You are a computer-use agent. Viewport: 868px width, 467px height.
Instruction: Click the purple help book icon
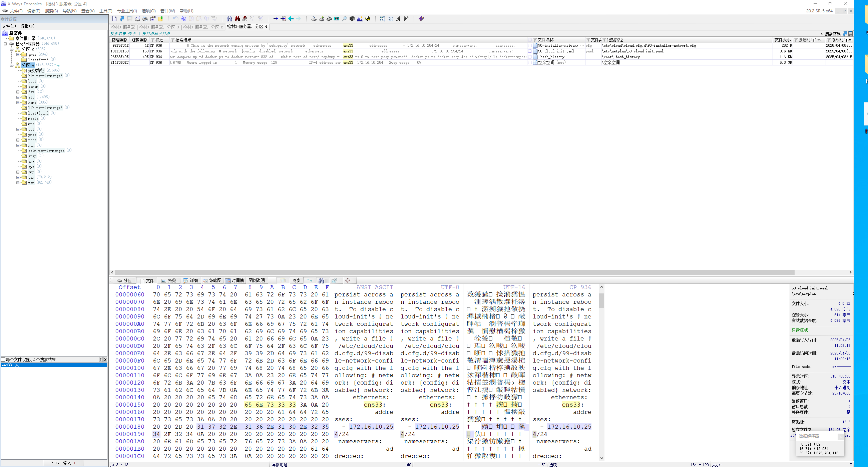click(421, 19)
